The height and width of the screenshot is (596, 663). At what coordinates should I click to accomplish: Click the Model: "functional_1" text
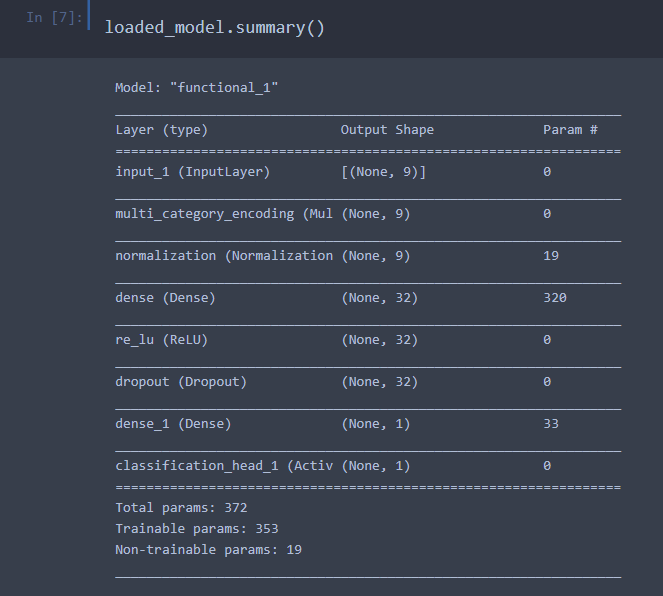(x=197, y=88)
